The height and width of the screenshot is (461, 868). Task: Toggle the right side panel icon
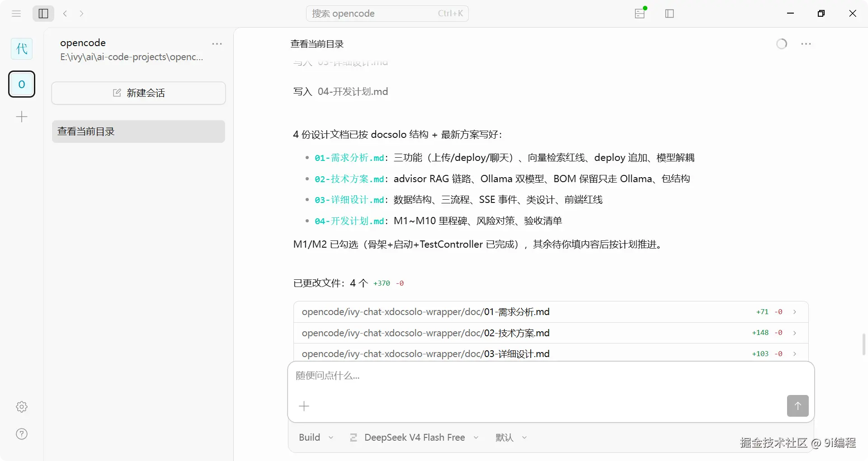pos(670,14)
